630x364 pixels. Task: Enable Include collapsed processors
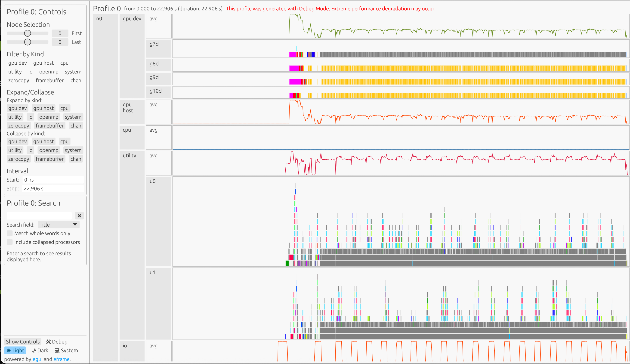10,242
